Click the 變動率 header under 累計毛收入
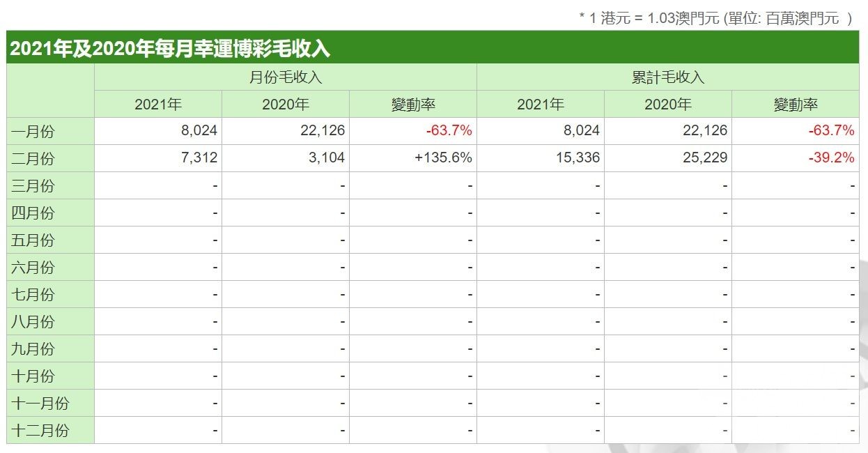Image resolution: width=868 pixels, height=453 pixels. [796, 105]
